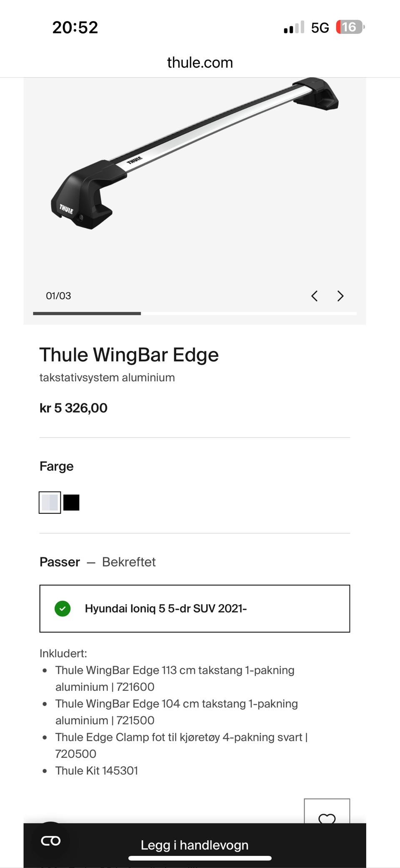
Task: Tap the image carousel progress bar
Action: (195, 313)
